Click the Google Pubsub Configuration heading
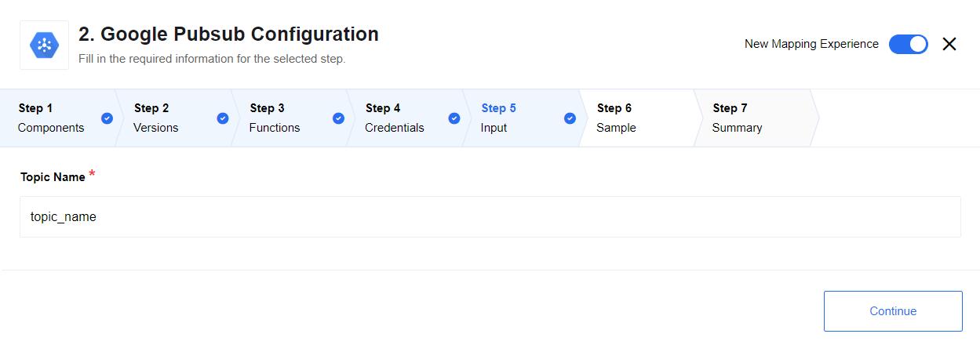This screenshot has width=980, height=352. (x=228, y=34)
